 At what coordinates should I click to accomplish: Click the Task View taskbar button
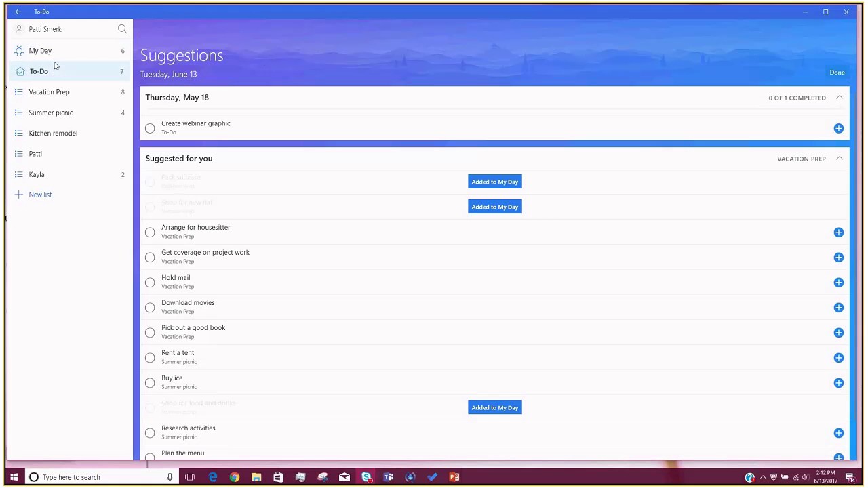[190, 477]
